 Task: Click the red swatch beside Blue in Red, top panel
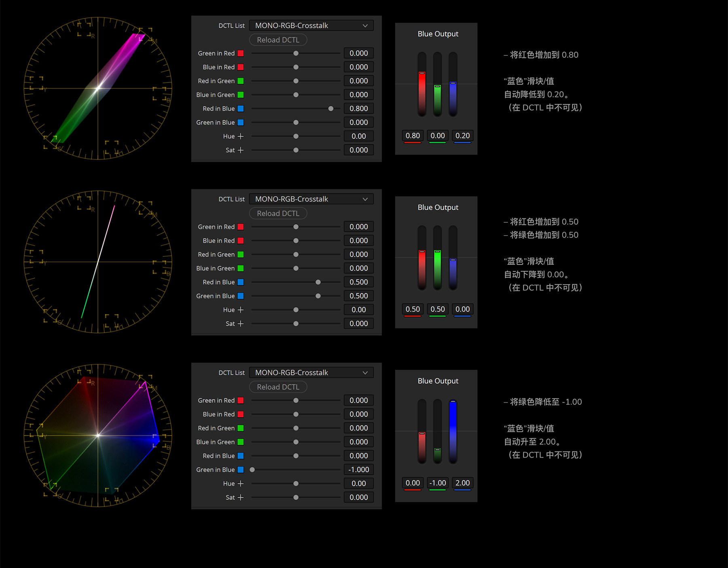point(241,67)
